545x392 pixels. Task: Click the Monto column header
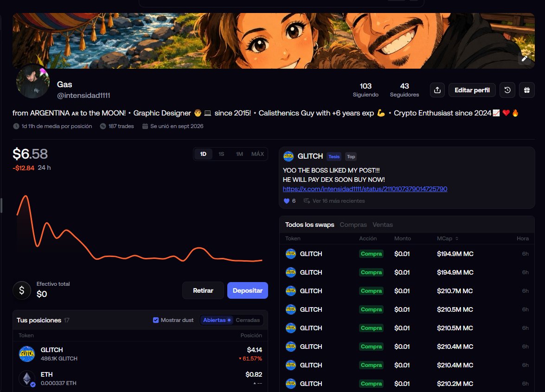[403, 238]
